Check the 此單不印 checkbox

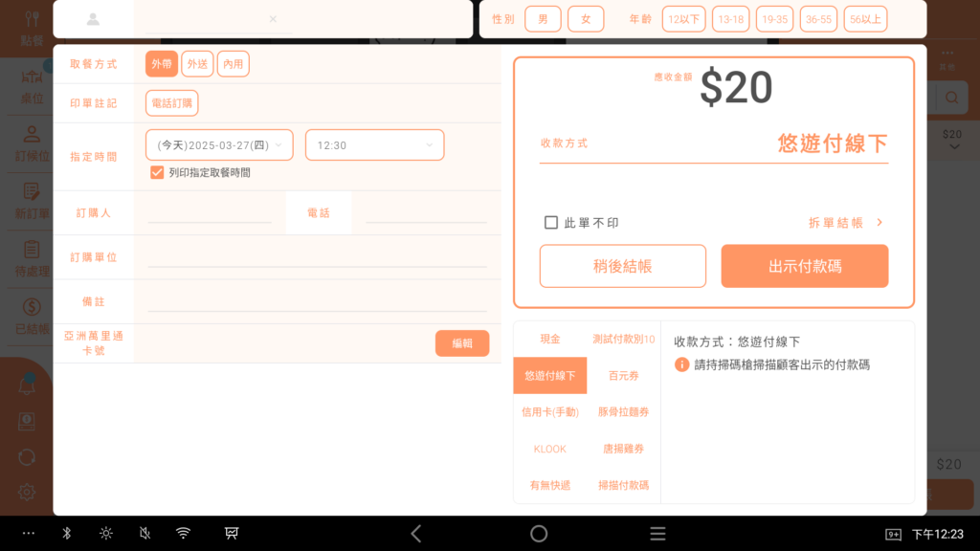pyautogui.click(x=551, y=222)
